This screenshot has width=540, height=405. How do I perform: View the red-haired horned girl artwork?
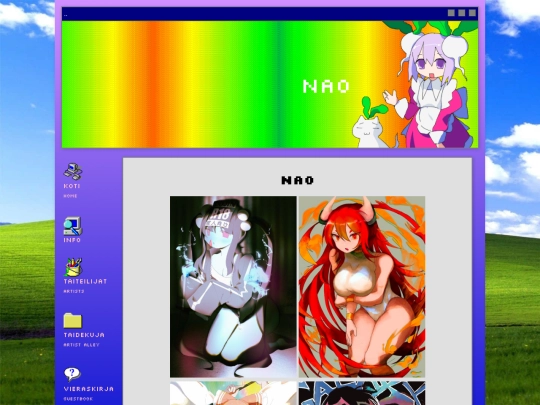click(x=362, y=287)
